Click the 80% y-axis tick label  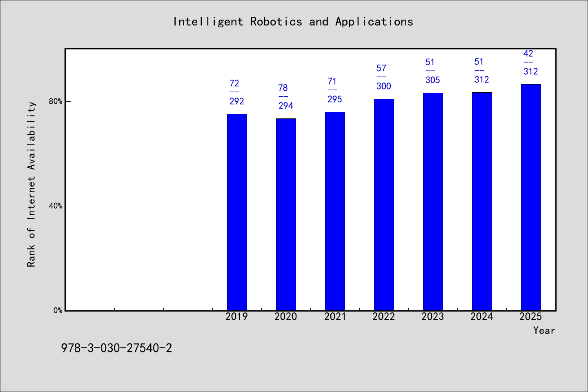pyautogui.click(x=56, y=101)
